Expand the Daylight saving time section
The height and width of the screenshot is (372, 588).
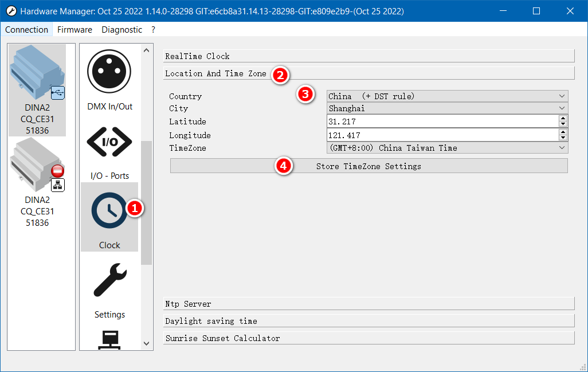point(369,321)
